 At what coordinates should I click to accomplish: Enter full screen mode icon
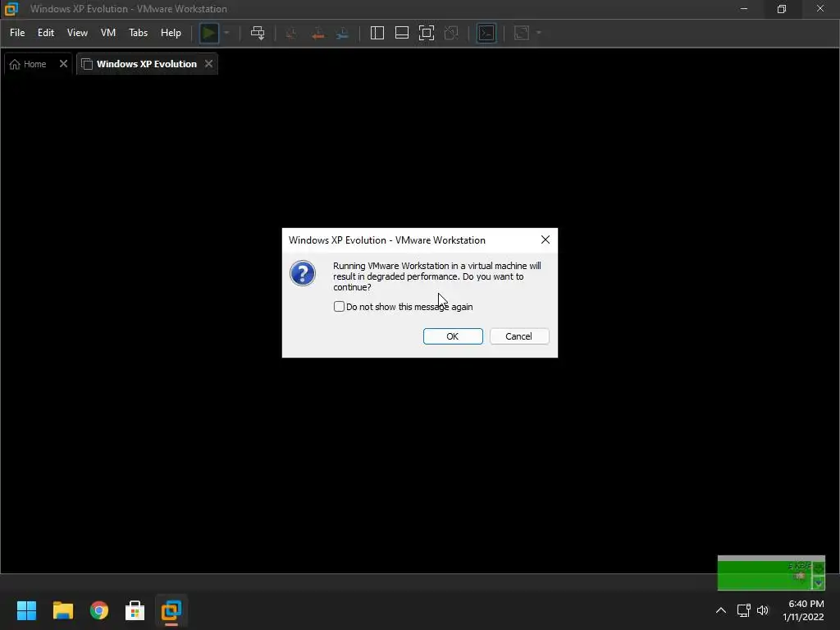[x=427, y=33]
